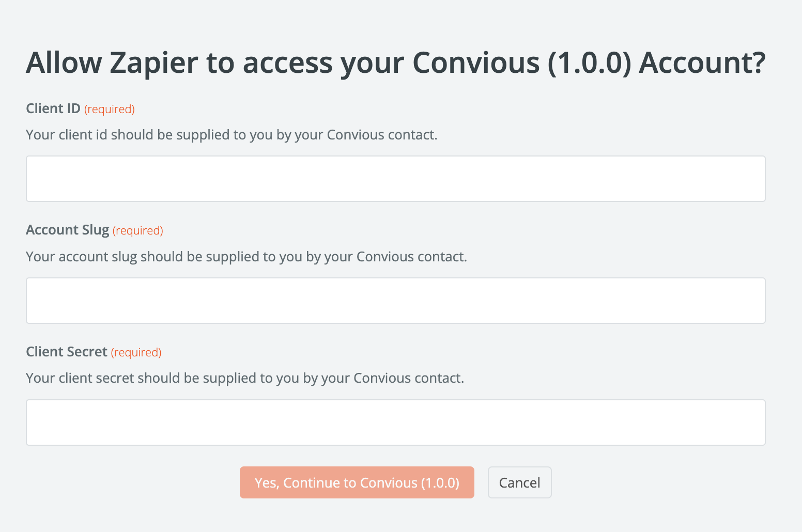Click the bold Client ID label
Viewport: 802px width, 532px height.
pyautogui.click(x=53, y=108)
